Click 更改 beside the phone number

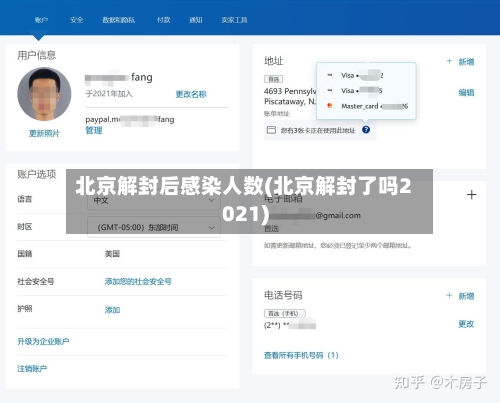tap(466, 324)
